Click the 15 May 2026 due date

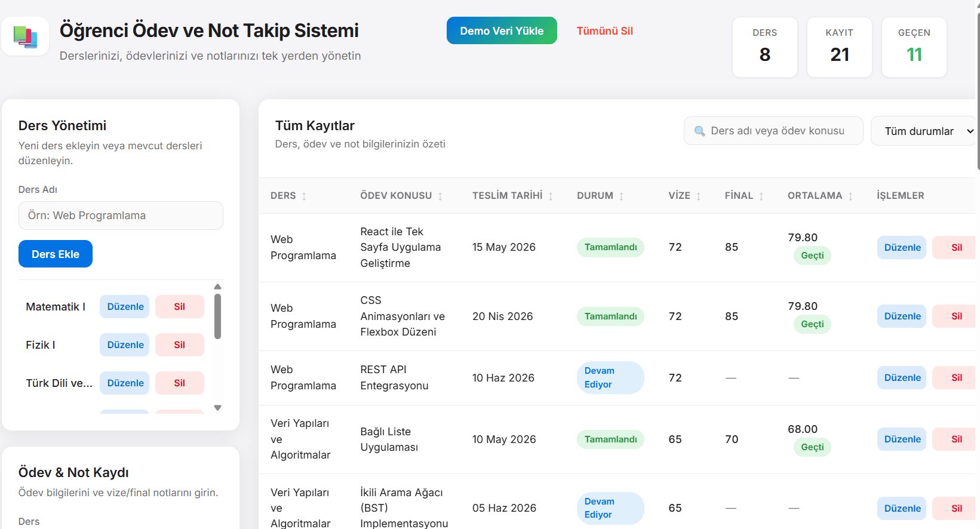pos(503,247)
